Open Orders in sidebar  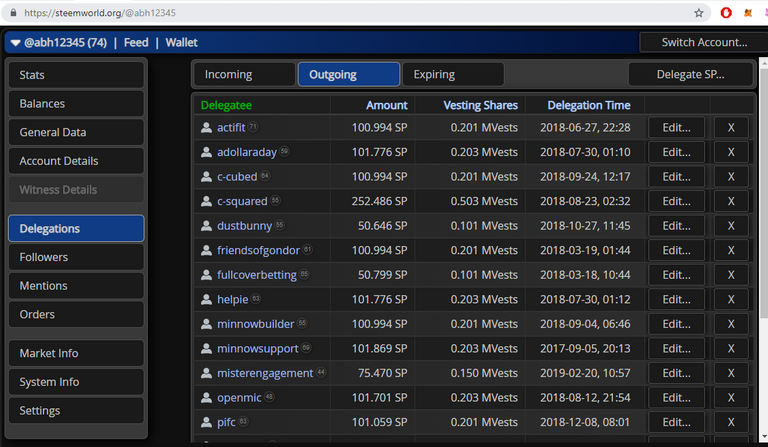click(76, 314)
